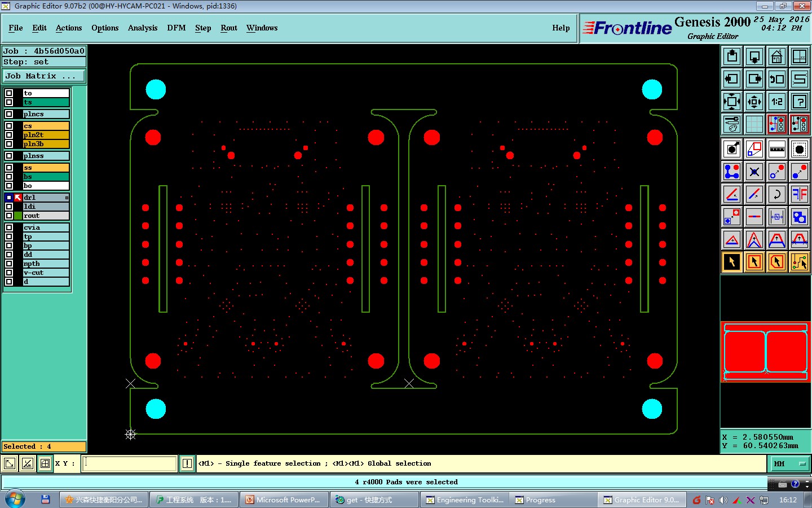The height and width of the screenshot is (508, 812).
Task: Expand the drl layer small marker
Action: pos(67,198)
